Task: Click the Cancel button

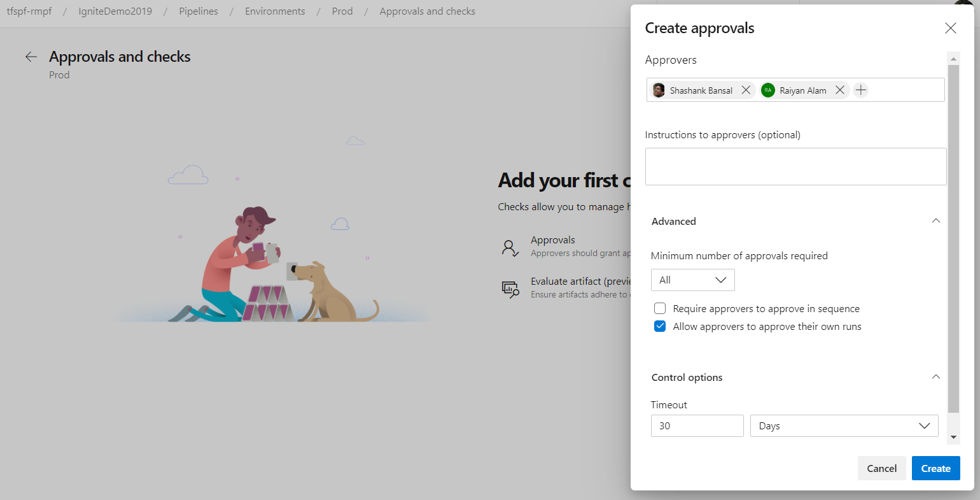Action: point(881,468)
